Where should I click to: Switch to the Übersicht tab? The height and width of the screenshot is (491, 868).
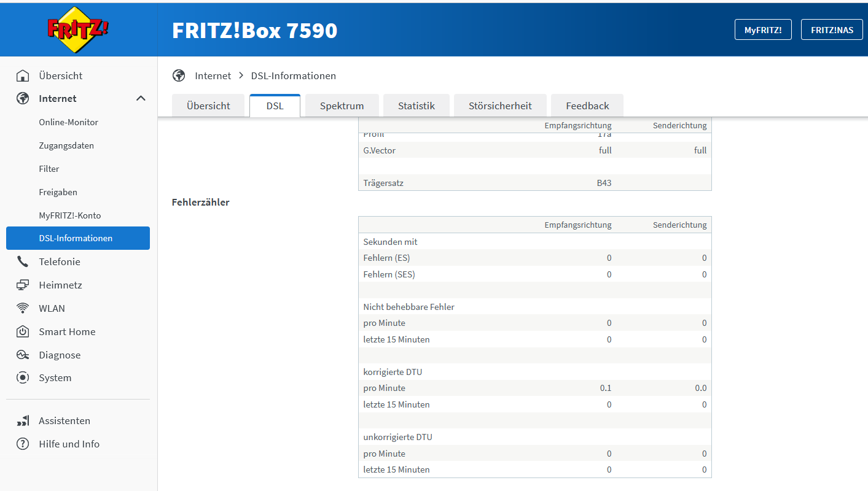coord(208,106)
